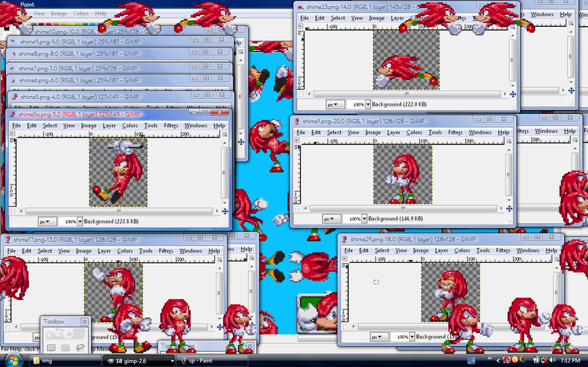Image resolution: width=588 pixels, height=367 pixels.
Task: Click sp - Paint taskbar button
Action: tap(212, 360)
